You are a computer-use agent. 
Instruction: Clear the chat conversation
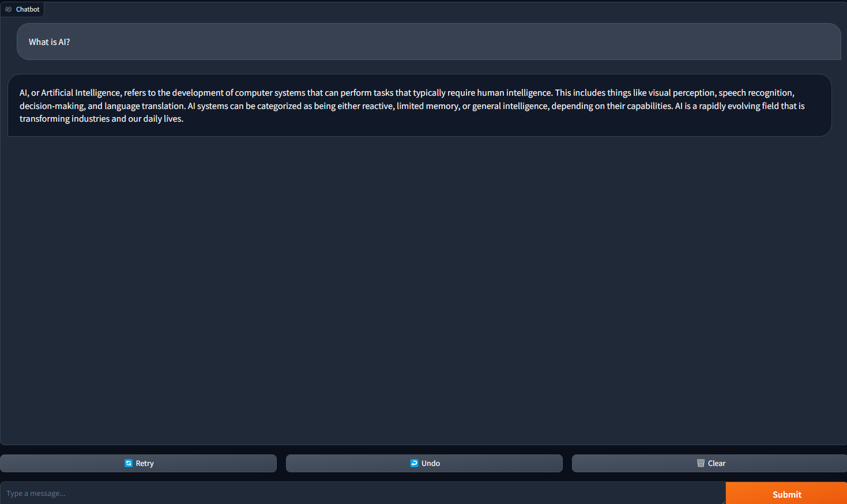tap(709, 463)
